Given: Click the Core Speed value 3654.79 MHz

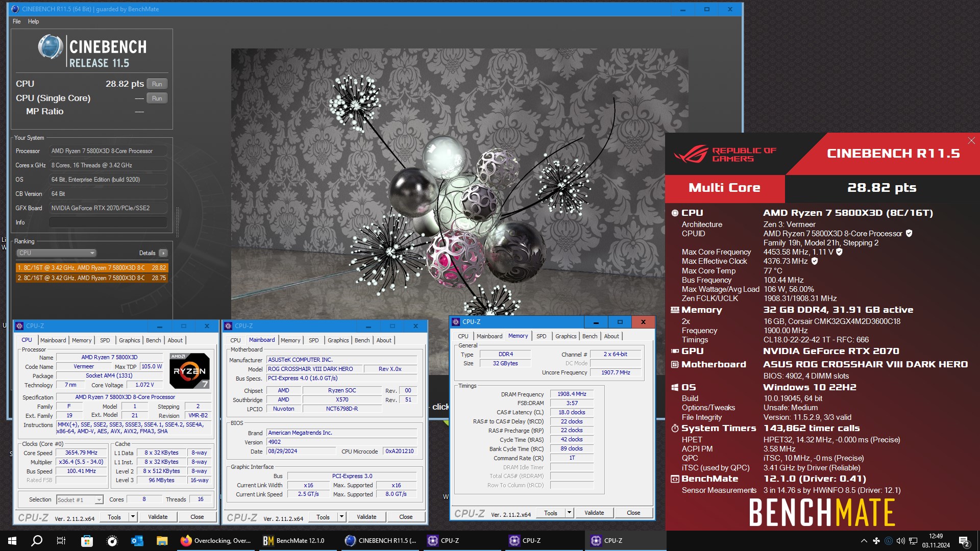Looking at the screenshot, I should point(81,453).
